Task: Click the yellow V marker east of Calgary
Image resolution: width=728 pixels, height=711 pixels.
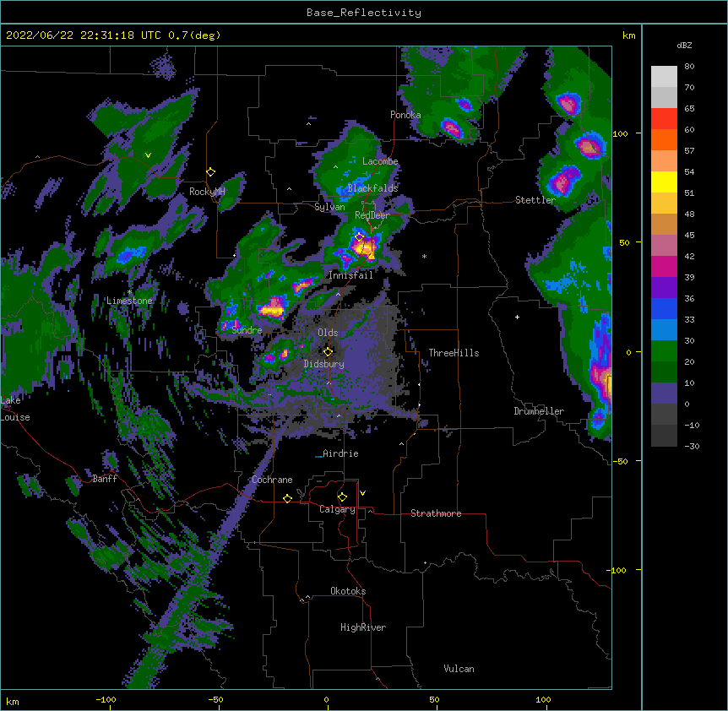Action: tap(362, 493)
